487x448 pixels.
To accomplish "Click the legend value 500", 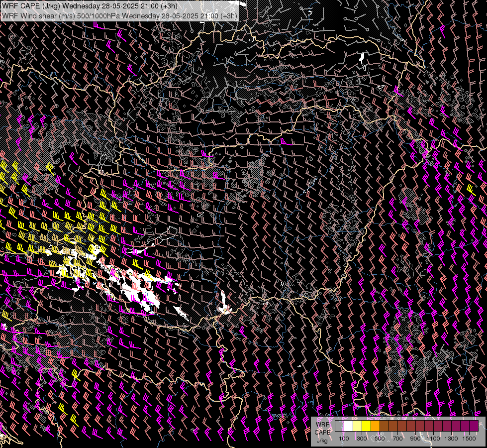I will (x=380, y=439).
